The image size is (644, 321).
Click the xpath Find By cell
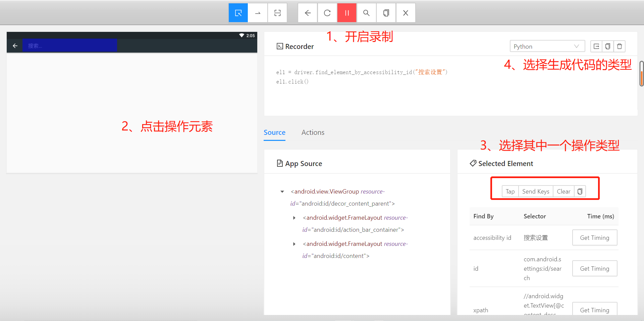point(481,310)
